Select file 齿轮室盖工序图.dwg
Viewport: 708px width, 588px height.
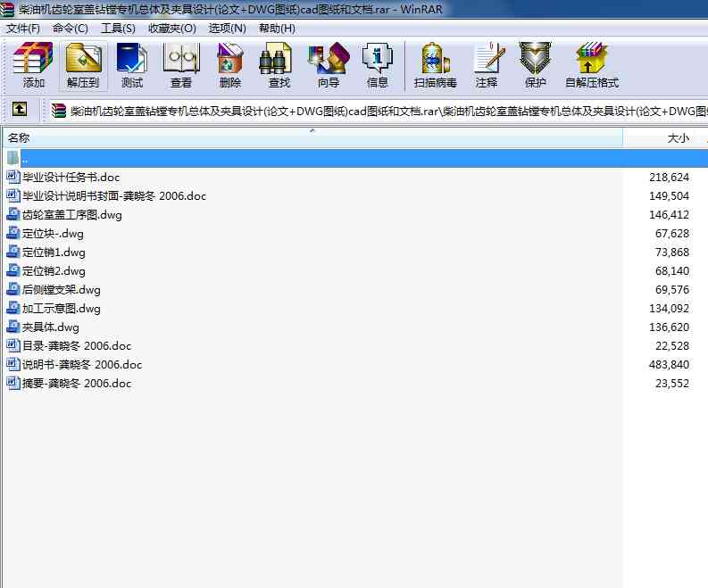coord(71,215)
